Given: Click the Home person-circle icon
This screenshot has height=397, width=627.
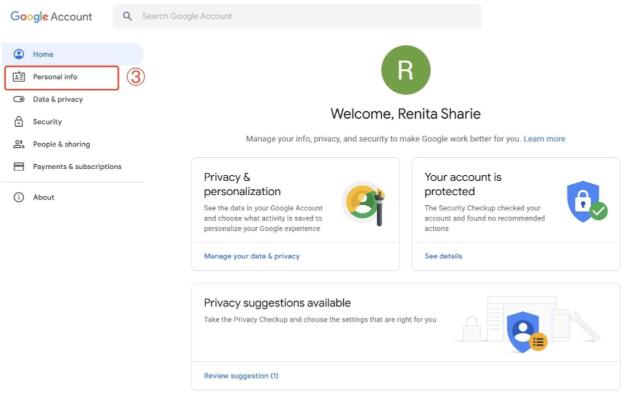Looking at the screenshot, I should (x=19, y=54).
